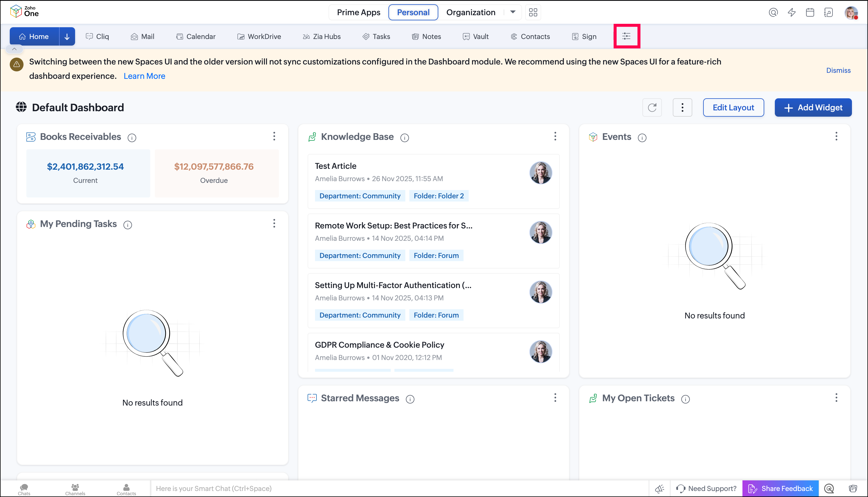Open Books Receivables widget options menu
This screenshot has width=868, height=497.
click(274, 136)
